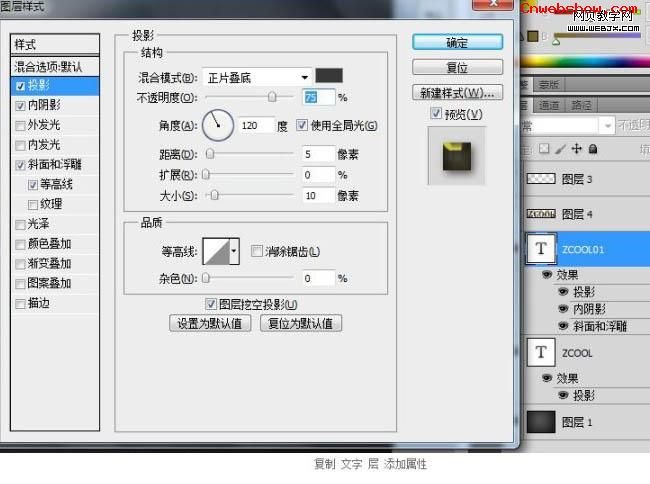
Task: Toggle the 预览 preview checkbox
Action: pos(436,113)
